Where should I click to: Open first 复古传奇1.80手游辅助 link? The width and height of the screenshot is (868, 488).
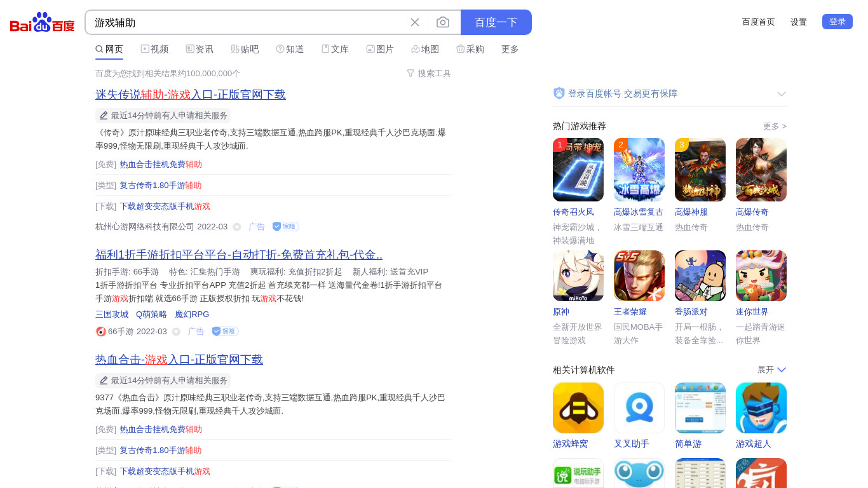pyautogui.click(x=161, y=185)
